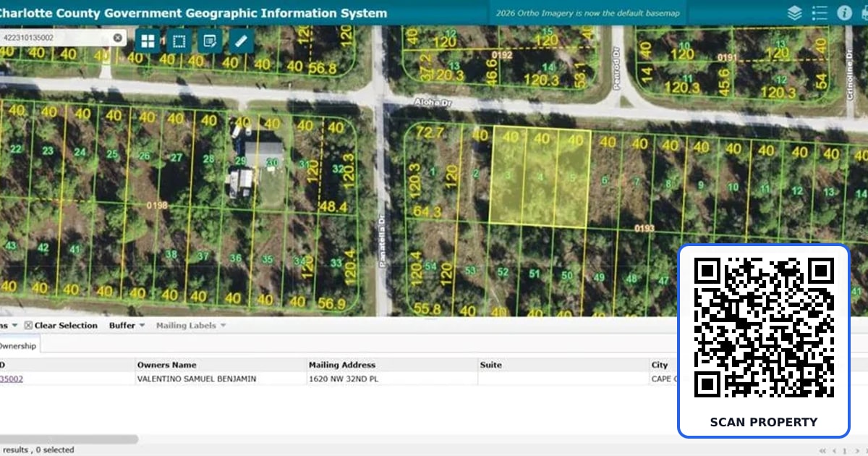
Task: Open the information about panel
Action: pyautogui.click(x=843, y=12)
